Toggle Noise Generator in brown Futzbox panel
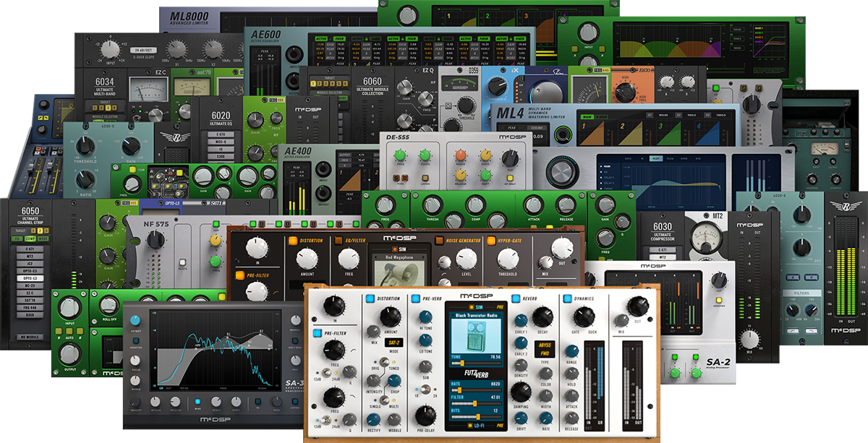This screenshot has height=443, width=868. pos(439,240)
